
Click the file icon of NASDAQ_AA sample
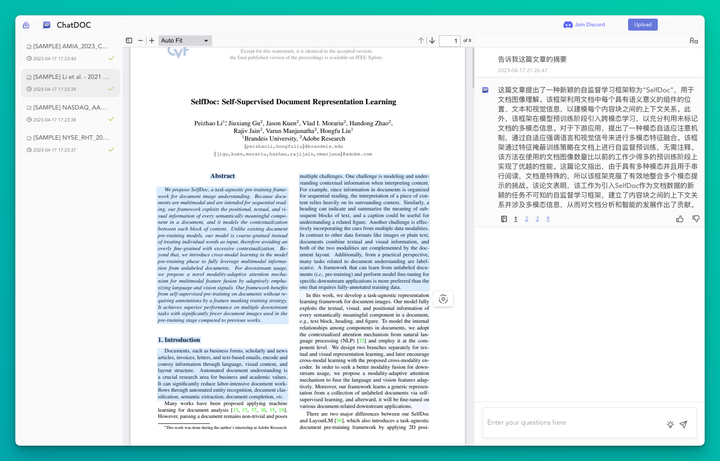29,107
